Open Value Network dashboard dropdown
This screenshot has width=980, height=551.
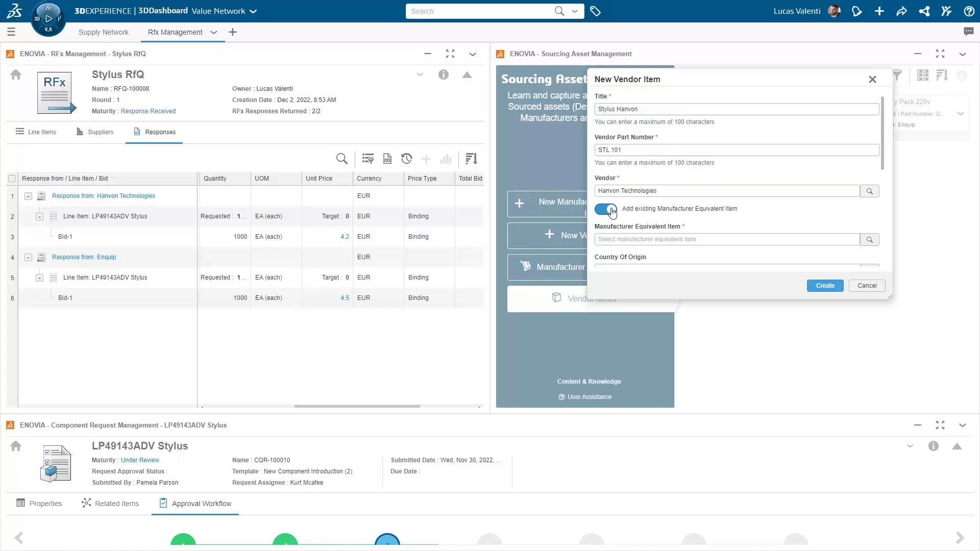pyautogui.click(x=253, y=11)
